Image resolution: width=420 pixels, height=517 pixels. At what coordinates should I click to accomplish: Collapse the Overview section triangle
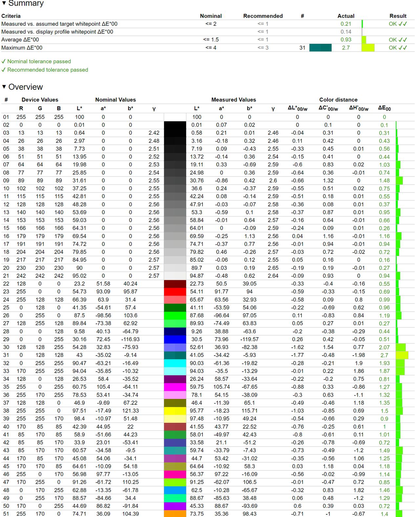tap(4, 87)
